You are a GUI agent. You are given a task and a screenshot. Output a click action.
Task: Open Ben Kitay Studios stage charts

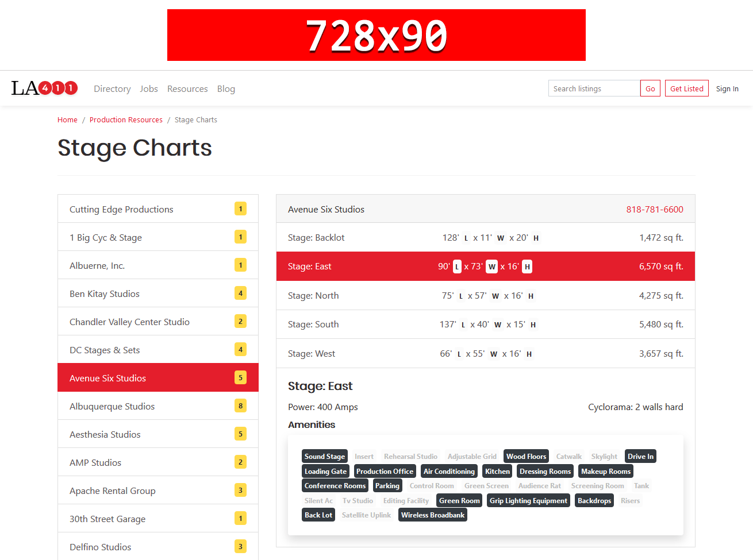tap(158, 293)
